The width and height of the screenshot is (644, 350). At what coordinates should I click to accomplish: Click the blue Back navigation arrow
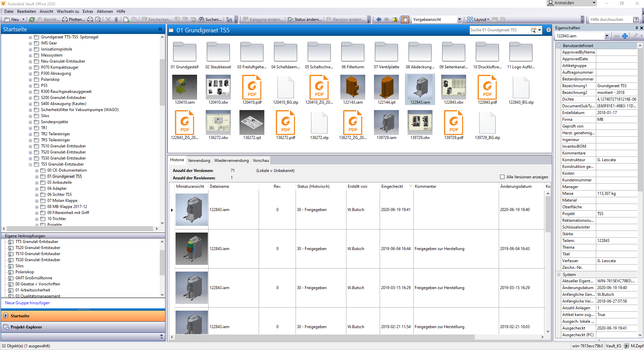[379, 20]
